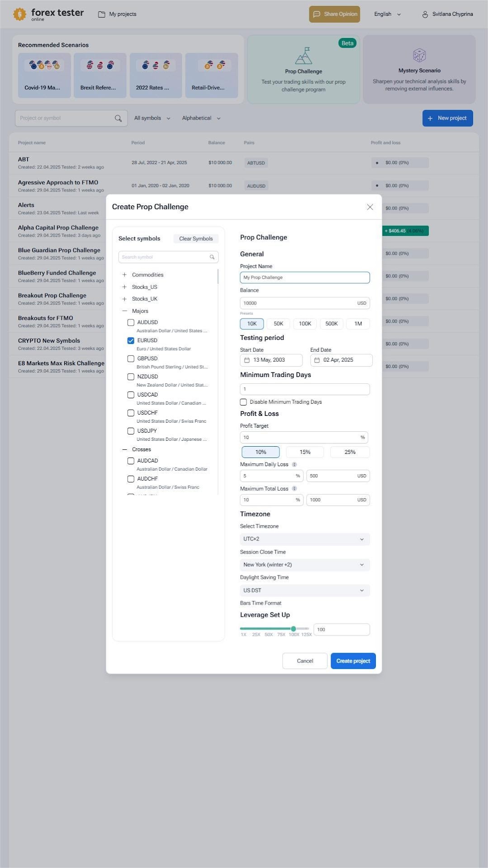Check the GBPUSD symbol checkbox
Viewport: 488px width, 868px height.
131,358
